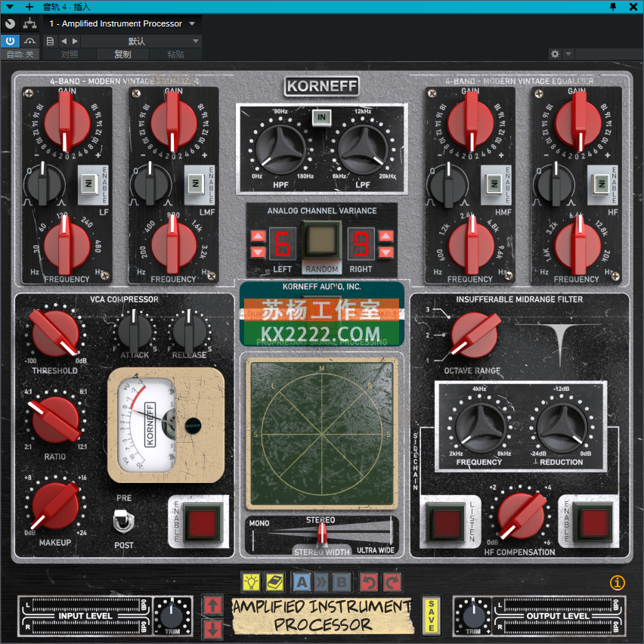The image size is (644, 644).
Task: Click the plugin power bypass icon
Action: click(x=10, y=41)
